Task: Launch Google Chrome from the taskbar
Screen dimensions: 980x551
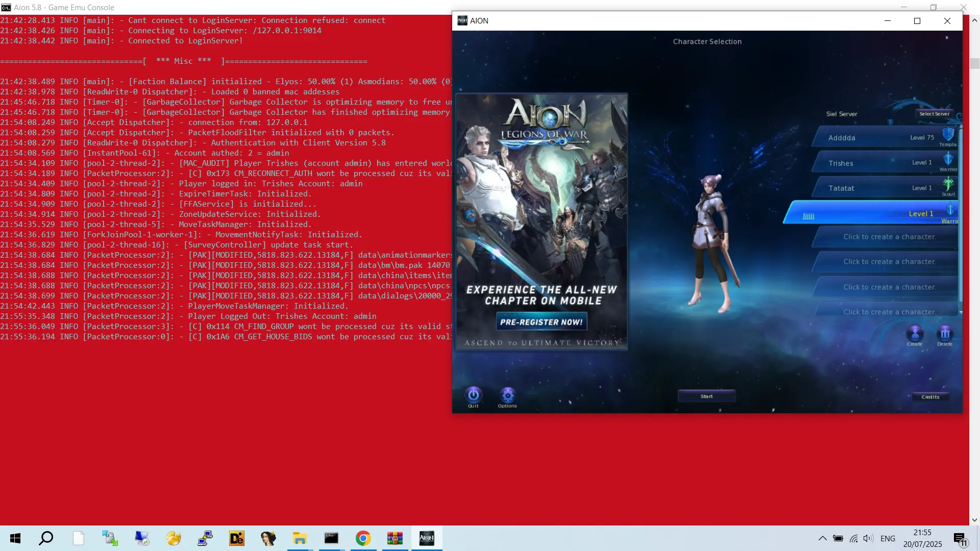Action: (x=363, y=538)
